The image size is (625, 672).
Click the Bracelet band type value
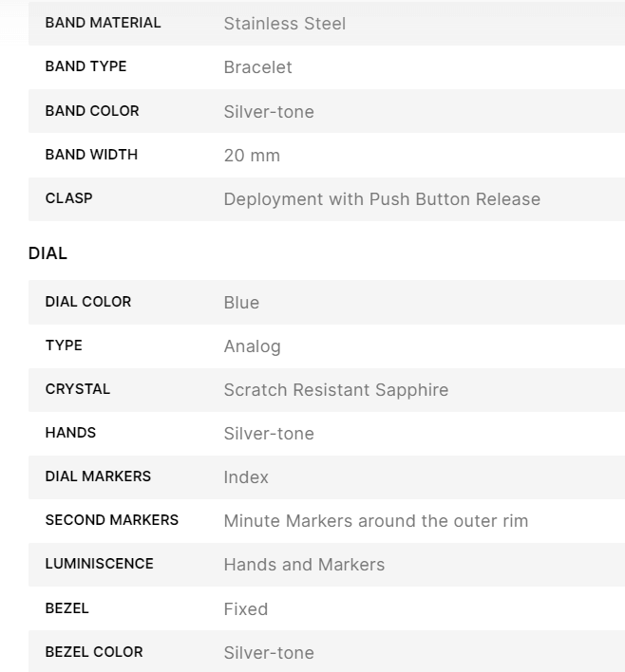(x=257, y=67)
